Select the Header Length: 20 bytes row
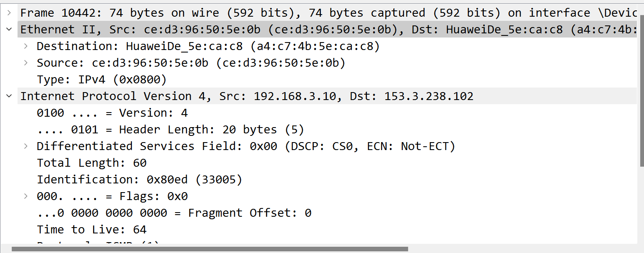The width and height of the screenshot is (644, 253). [x=170, y=130]
